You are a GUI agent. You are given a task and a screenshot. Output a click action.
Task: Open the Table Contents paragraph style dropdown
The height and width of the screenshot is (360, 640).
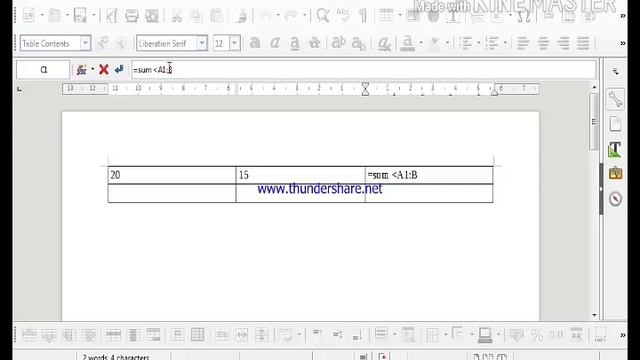pyautogui.click(x=85, y=43)
